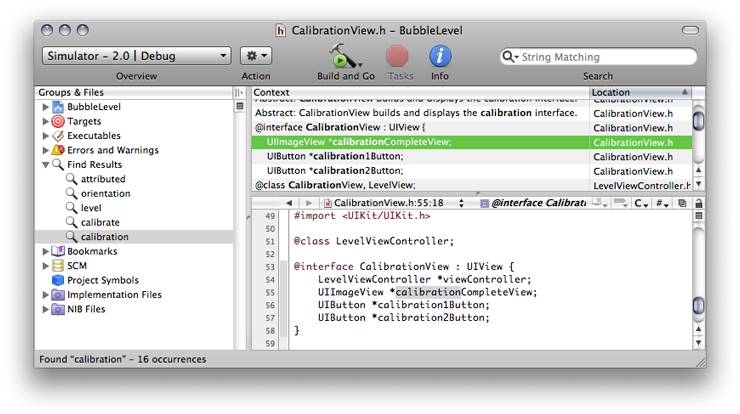This screenshot has width=740, height=414.
Task: Select the "calibrate" search entry
Action: (x=100, y=222)
